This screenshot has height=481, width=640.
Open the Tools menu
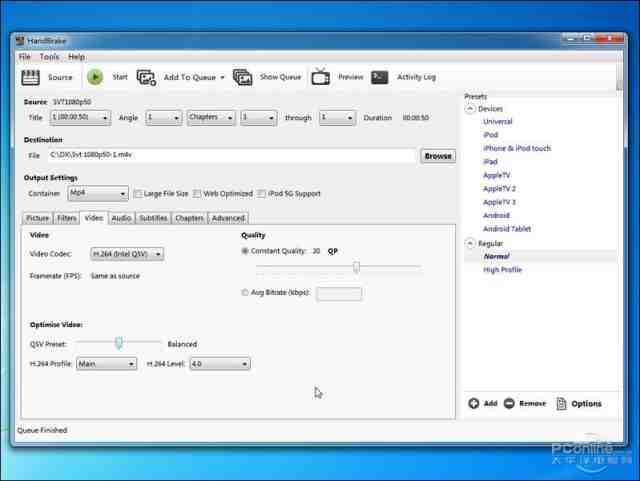pos(49,57)
